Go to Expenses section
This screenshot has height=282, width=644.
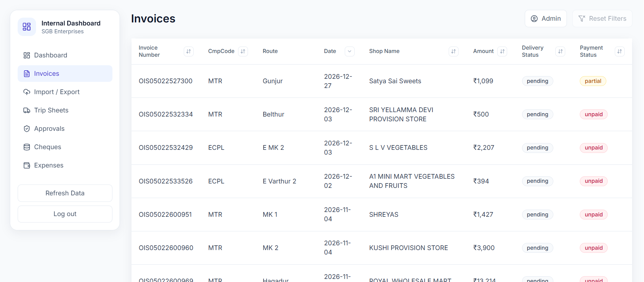65,165
